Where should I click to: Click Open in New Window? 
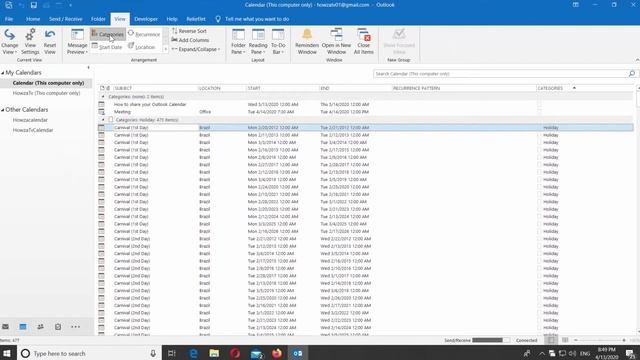click(x=336, y=41)
